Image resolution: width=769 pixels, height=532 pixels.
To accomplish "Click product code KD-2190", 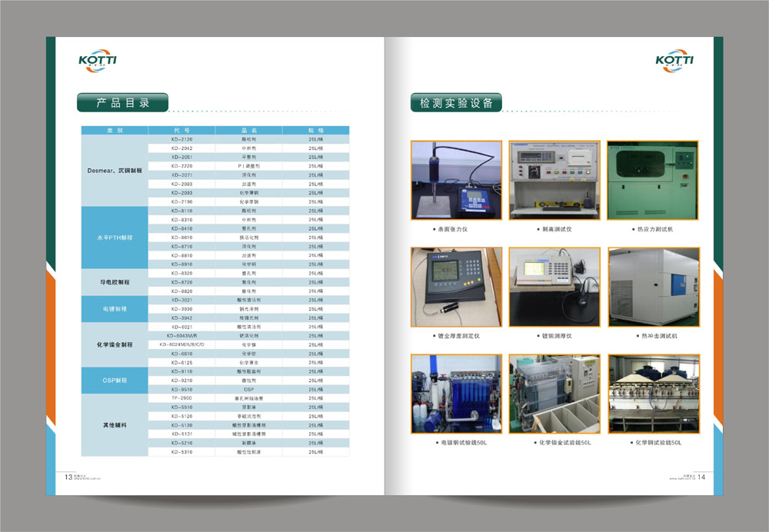I will coord(182,201).
